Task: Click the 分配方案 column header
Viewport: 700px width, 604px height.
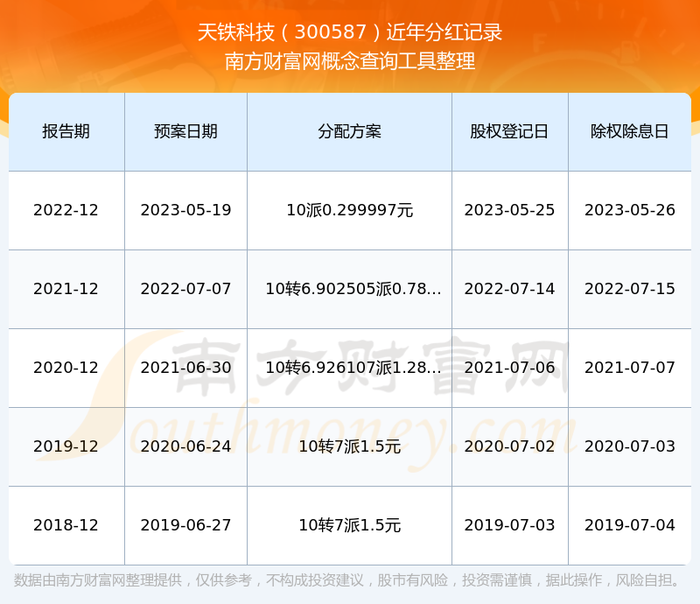Action: click(x=349, y=131)
